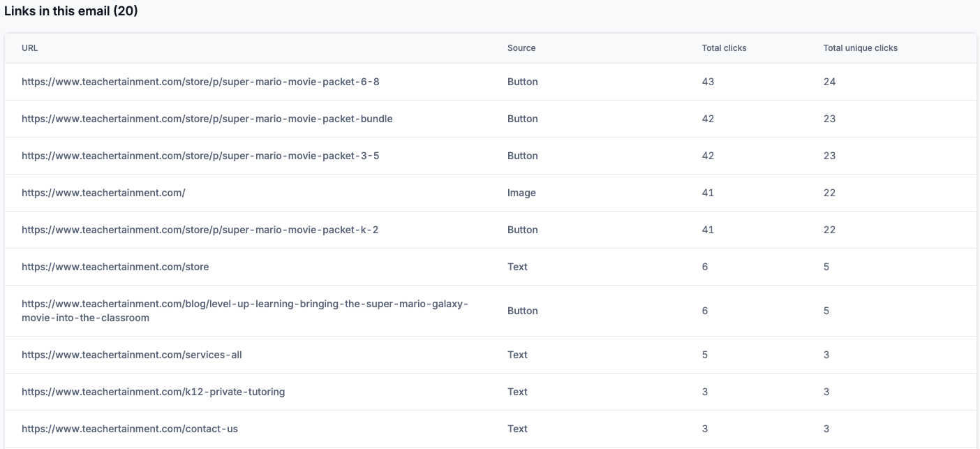Open the super-mario-movie-packet-6-8 URL

pos(200,82)
